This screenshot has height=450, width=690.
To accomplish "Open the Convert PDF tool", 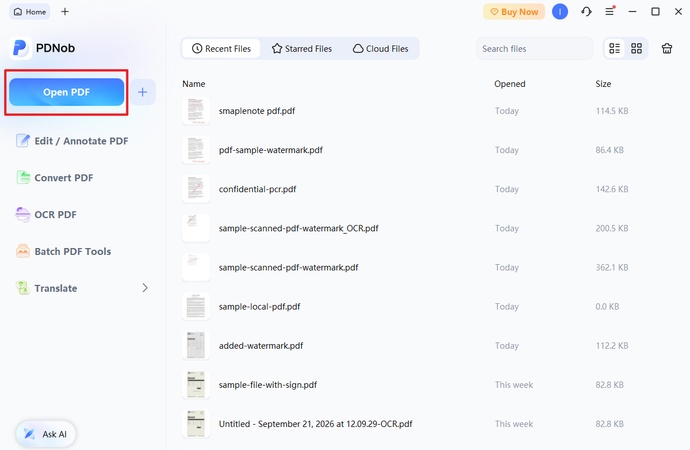I will [55, 178].
